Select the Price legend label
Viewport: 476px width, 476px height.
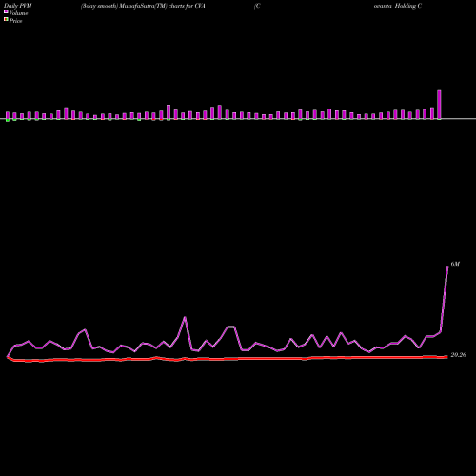click(15, 21)
